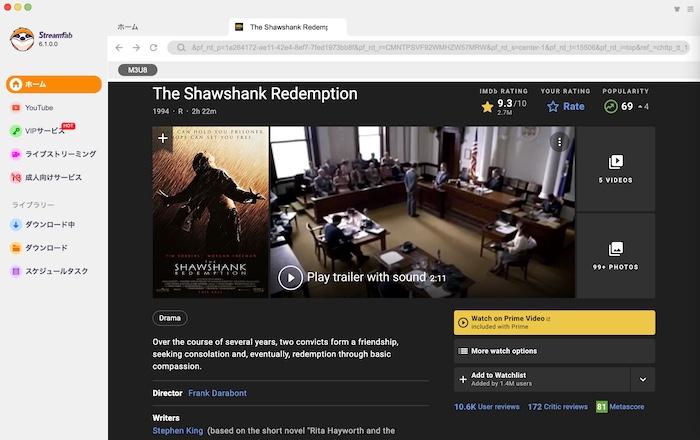Viewport: 700px width, 440px height.
Task: Open the 99+ PHOTOS tile
Action: coord(616,256)
